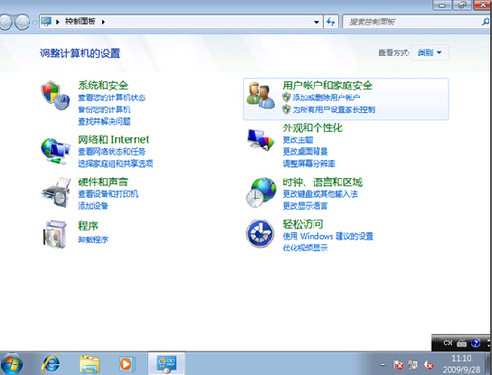This screenshot has width=492, height=375.
Task: Open the 调整屏幕分辨率 link
Action: (309, 164)
